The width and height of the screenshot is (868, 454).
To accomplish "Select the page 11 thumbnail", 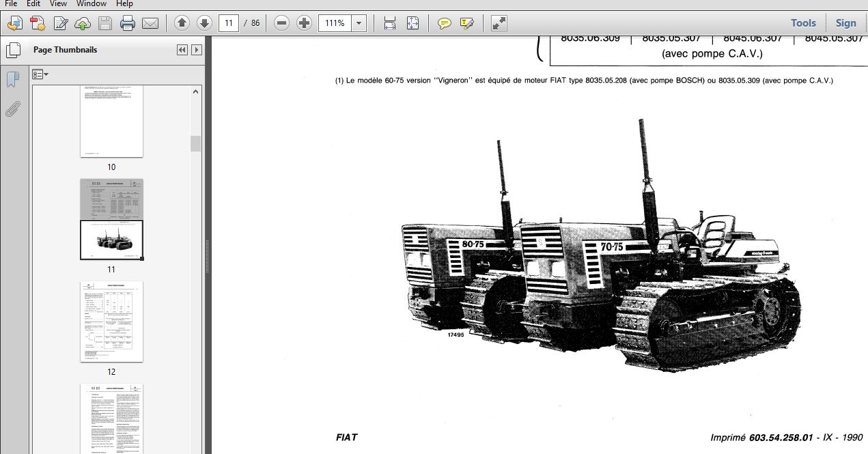I will click(x=111, y=219).
